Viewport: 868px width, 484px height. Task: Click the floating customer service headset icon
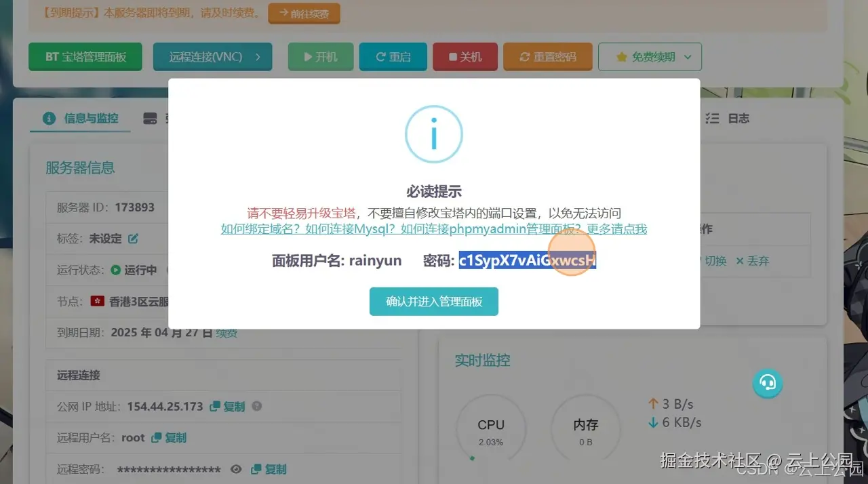tap(768, 383)
